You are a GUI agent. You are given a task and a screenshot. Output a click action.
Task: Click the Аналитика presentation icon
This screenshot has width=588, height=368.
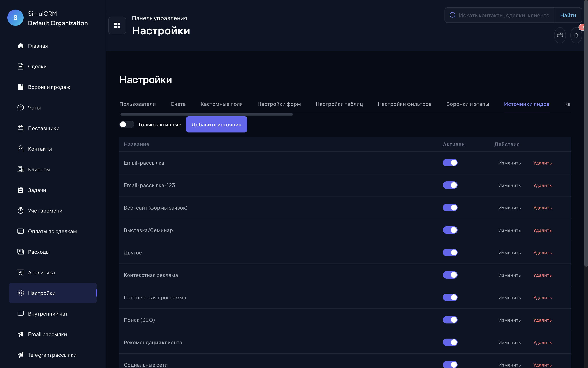click(20, 272)
